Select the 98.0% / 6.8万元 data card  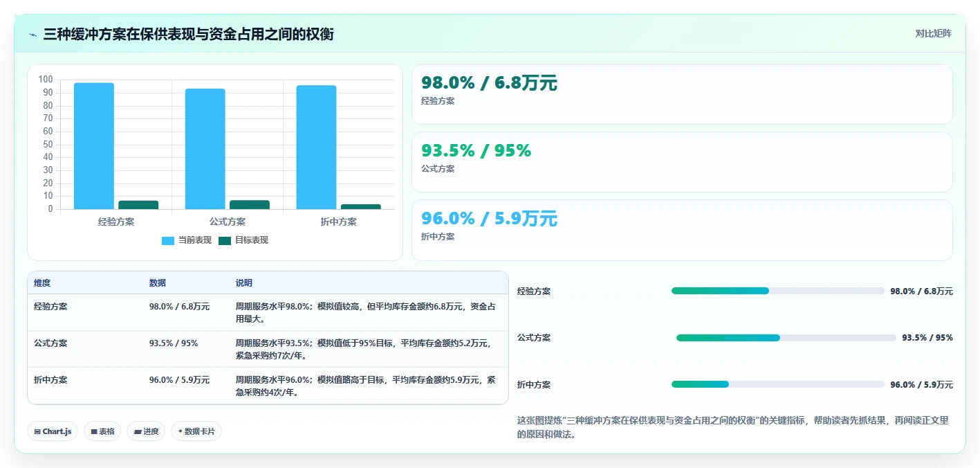pos(682,94)
